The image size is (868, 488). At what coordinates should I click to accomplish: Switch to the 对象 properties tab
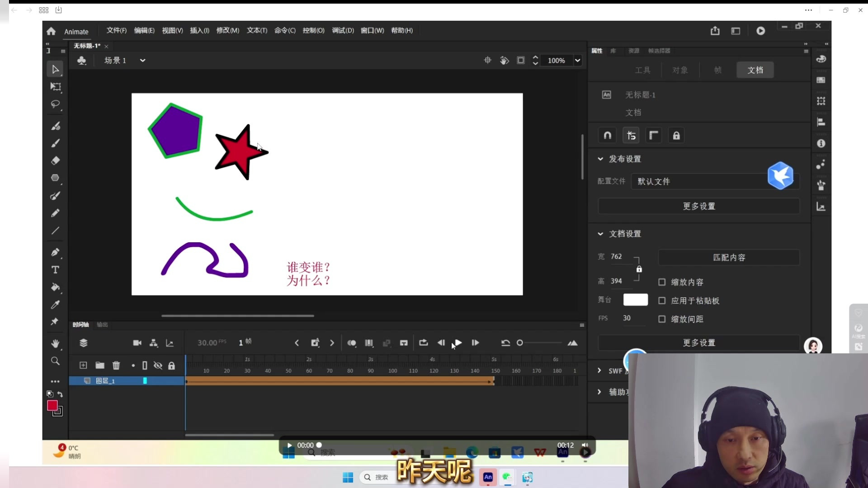tap(680, 70)
